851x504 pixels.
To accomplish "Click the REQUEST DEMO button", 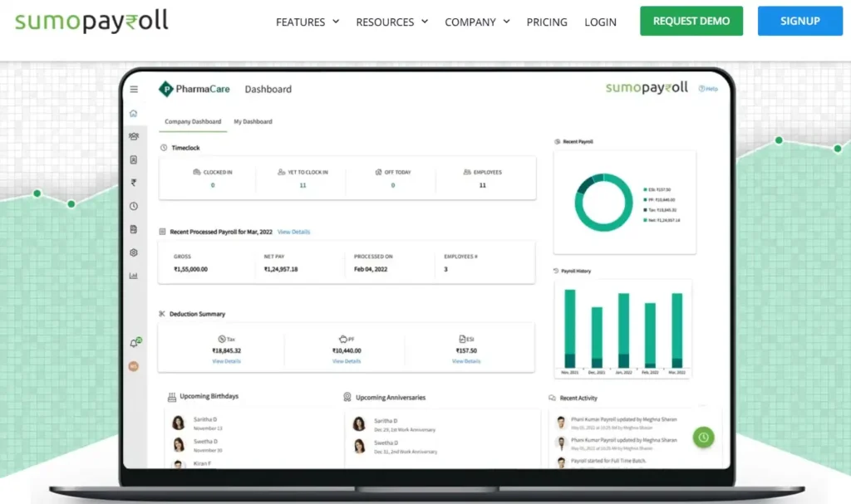I will [x=691, y=21].
